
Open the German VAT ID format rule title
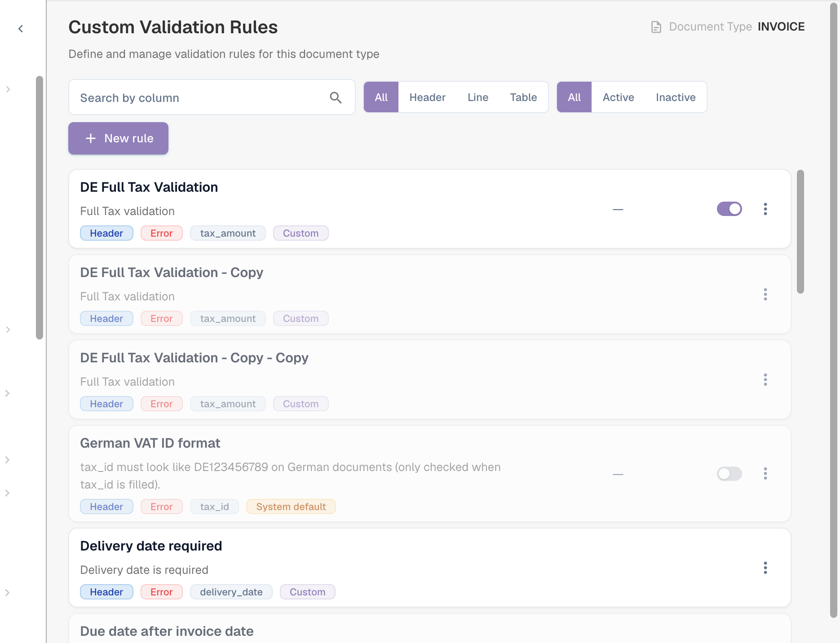[150, 443]
